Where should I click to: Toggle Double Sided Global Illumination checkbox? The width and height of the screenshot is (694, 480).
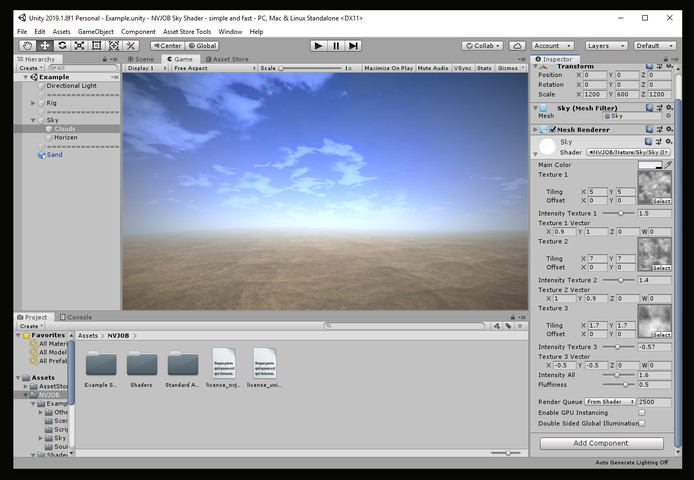[641, 423]
